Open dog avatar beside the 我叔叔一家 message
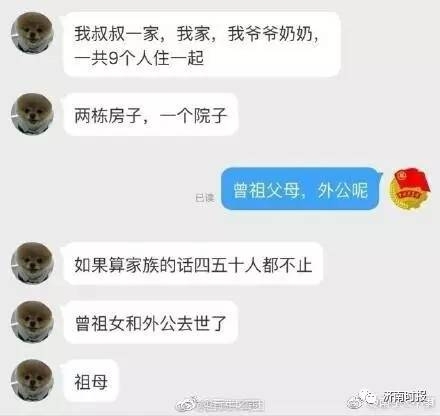 [32, 32]
